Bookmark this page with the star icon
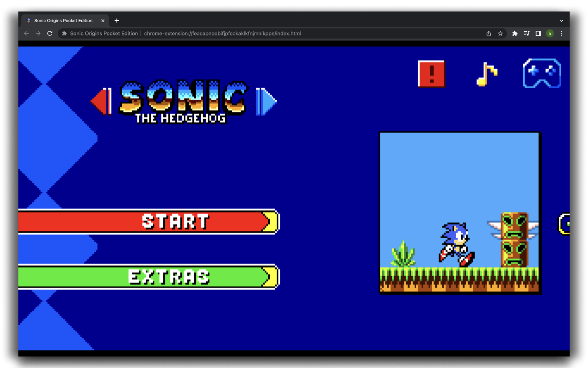 500,34
